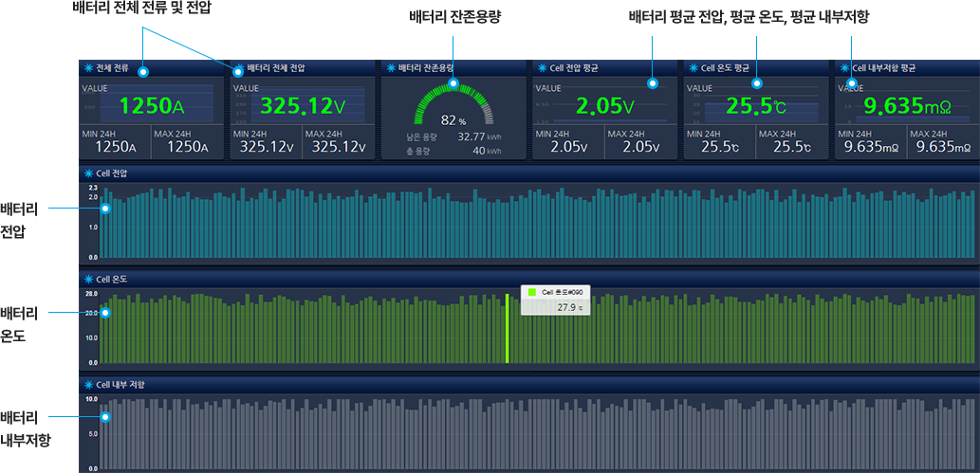The image size is (980, 473).
Task: Select the Cell 온도 평균 header icon
Action: (693, 68)
